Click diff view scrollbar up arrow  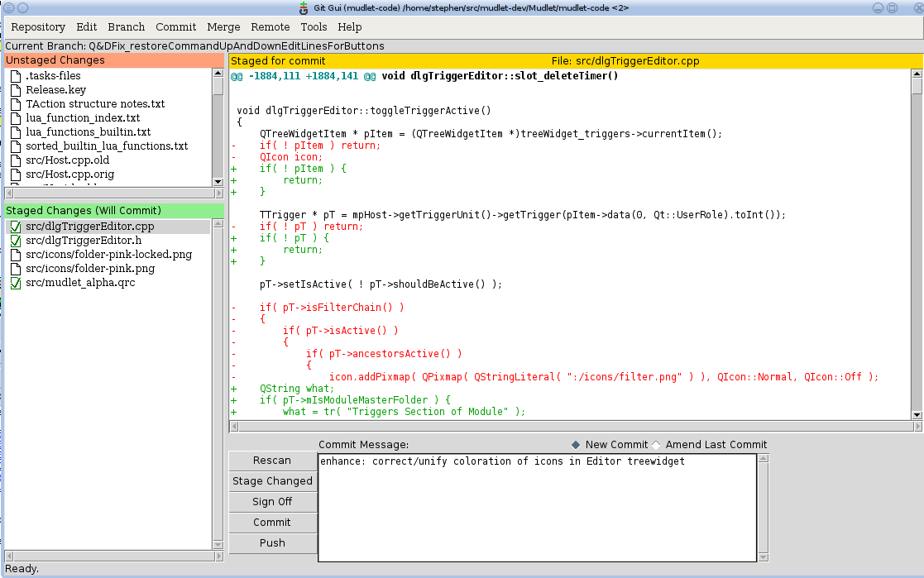click(917, 73)
